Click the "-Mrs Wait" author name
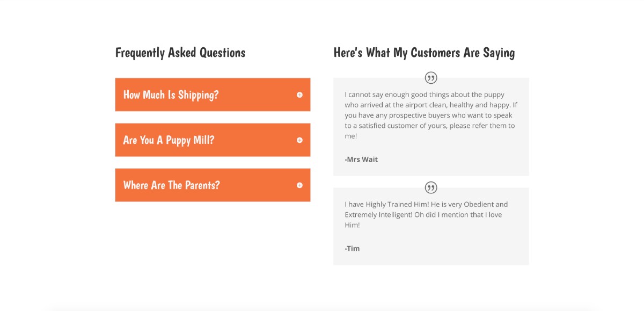The height and width of the screenshot is (311, 644). point(361,160)
